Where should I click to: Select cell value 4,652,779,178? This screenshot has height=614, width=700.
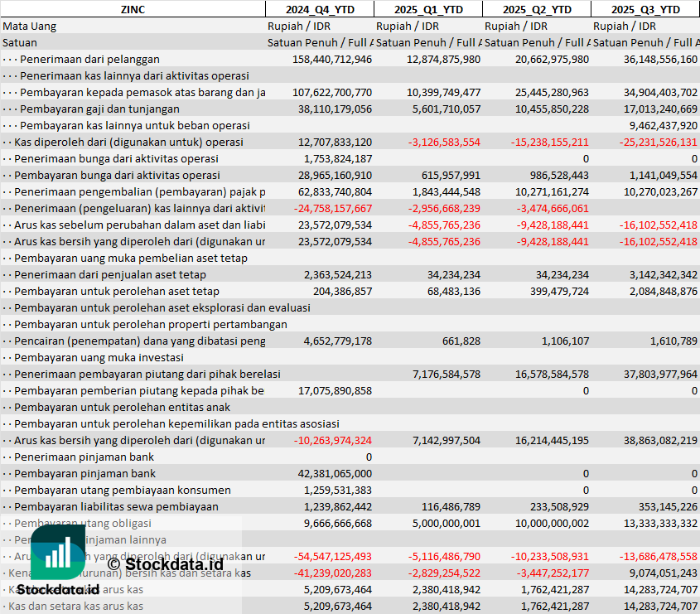(x=338, y=341)
